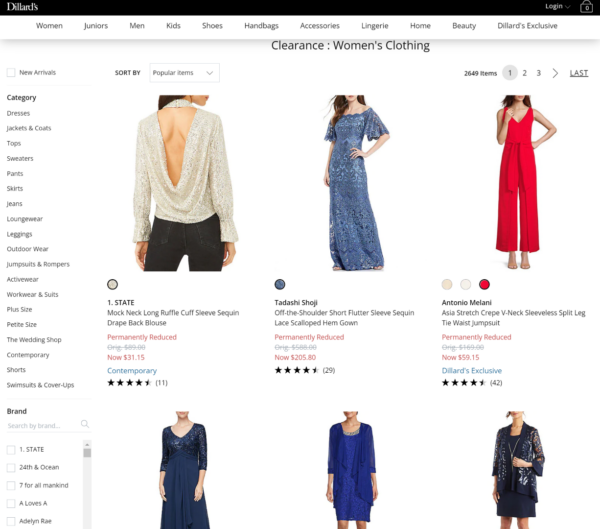Check the 24th & Ocean brand filter
Image resolution: width=600 pixels, height=529 pixels.
tap(11, 467)
